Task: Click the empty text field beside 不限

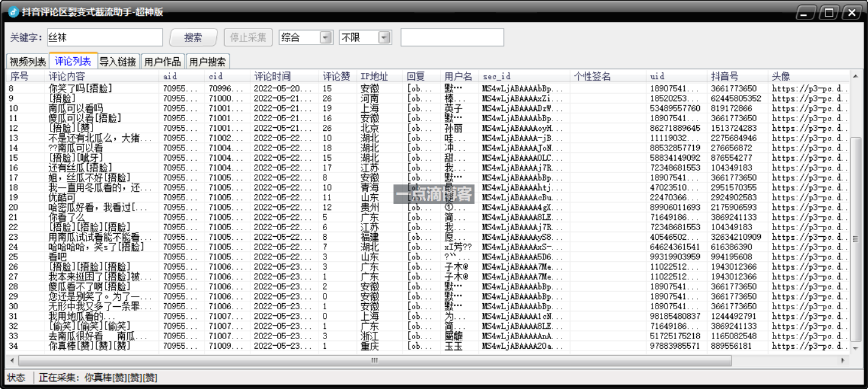Action: [x=452, y=37]
